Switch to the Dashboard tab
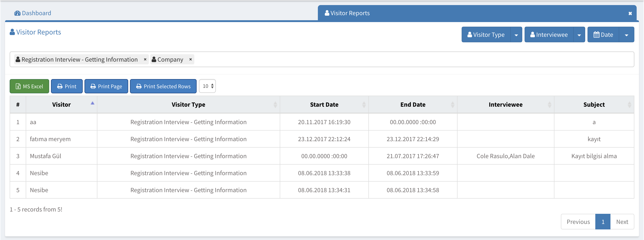The image size is (644, 240). (x=33, y=13)
